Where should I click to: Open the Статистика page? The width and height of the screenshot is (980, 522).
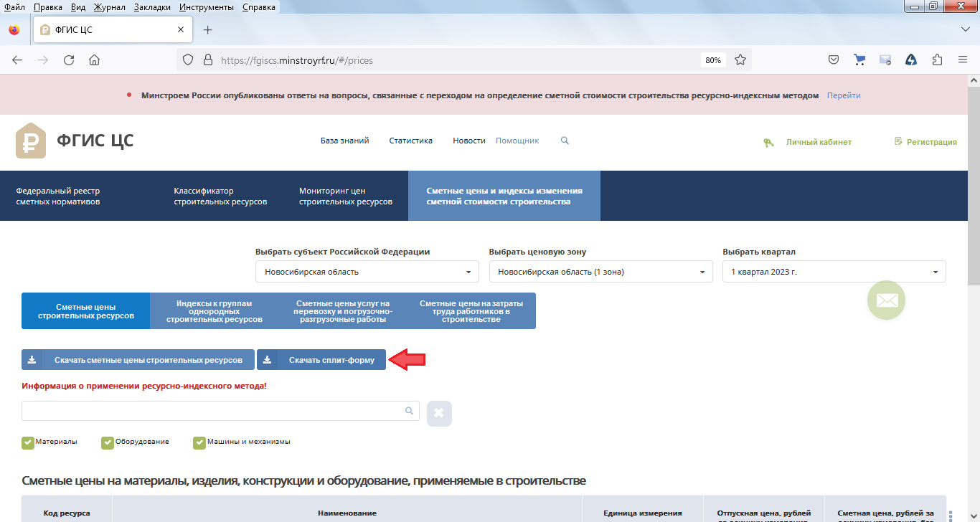click(x=410, y=141)
